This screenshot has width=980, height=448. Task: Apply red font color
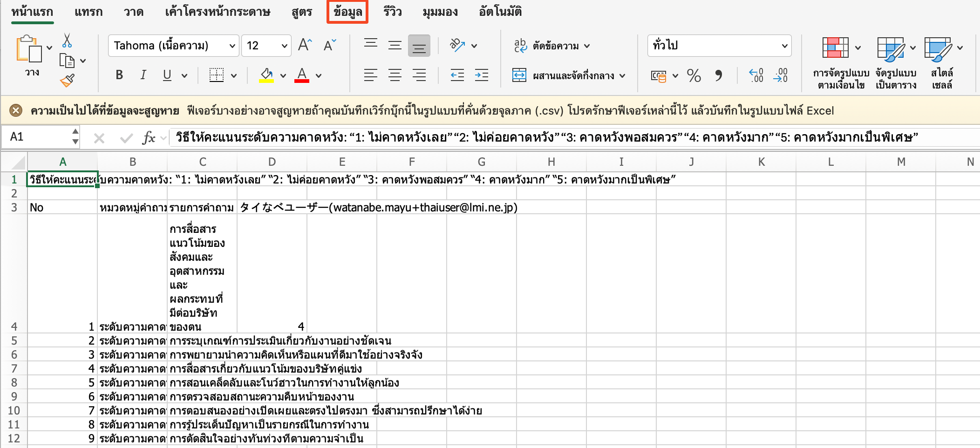(302, 75)
